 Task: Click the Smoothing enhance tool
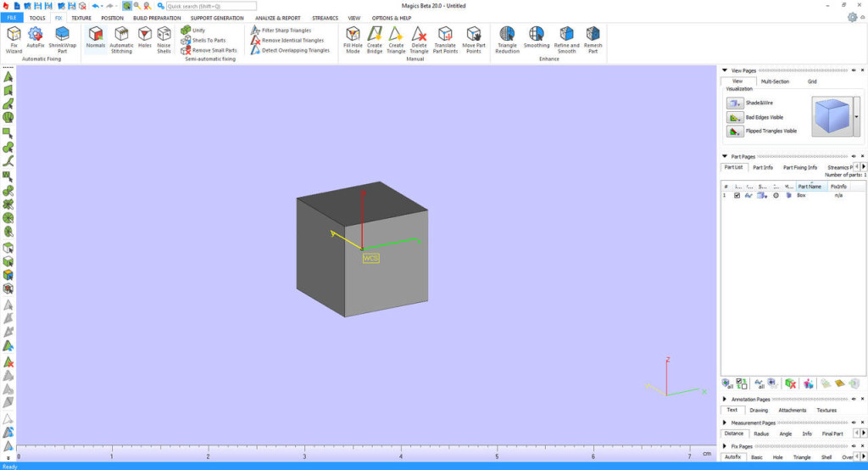point(536,39)
